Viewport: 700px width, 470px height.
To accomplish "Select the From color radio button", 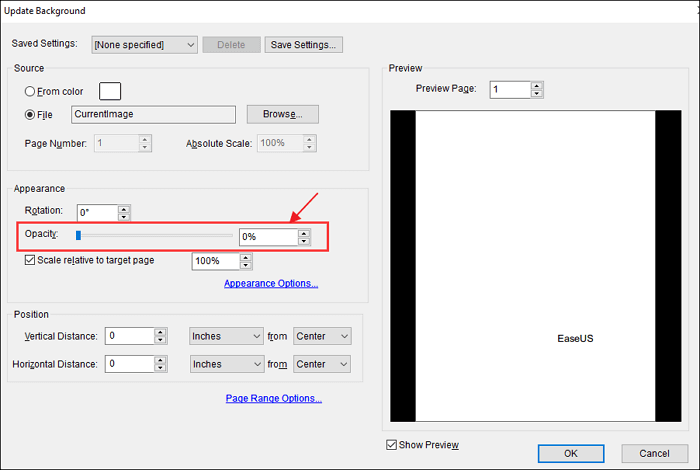I will 30,92.
